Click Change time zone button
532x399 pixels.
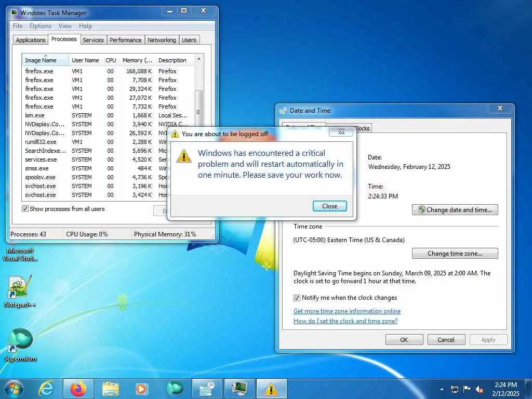click(455, 254)
